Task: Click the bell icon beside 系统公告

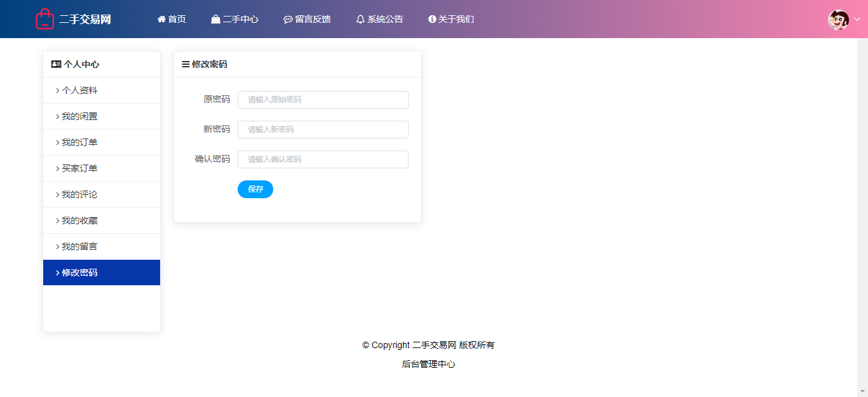Action: coord(360,19)
